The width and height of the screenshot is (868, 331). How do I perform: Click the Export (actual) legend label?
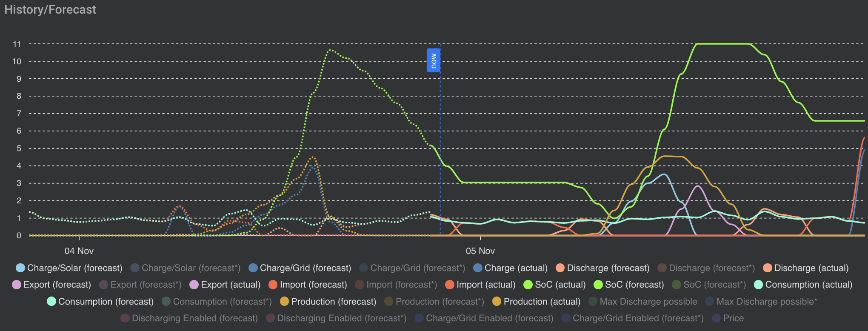[231, 285]
